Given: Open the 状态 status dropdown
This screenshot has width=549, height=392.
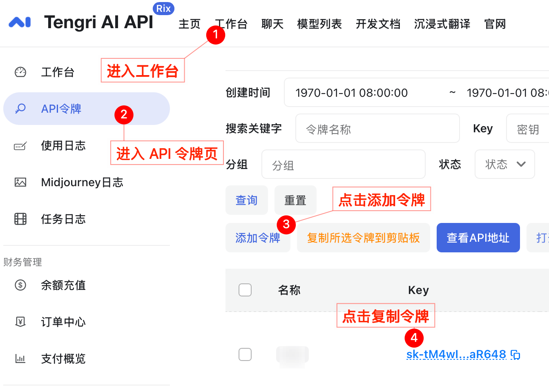Looking at the screenshot, I should (505, 164).
